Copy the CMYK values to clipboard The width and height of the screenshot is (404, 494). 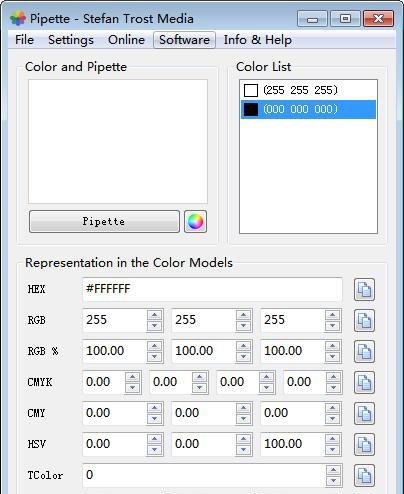click(364, 382)
